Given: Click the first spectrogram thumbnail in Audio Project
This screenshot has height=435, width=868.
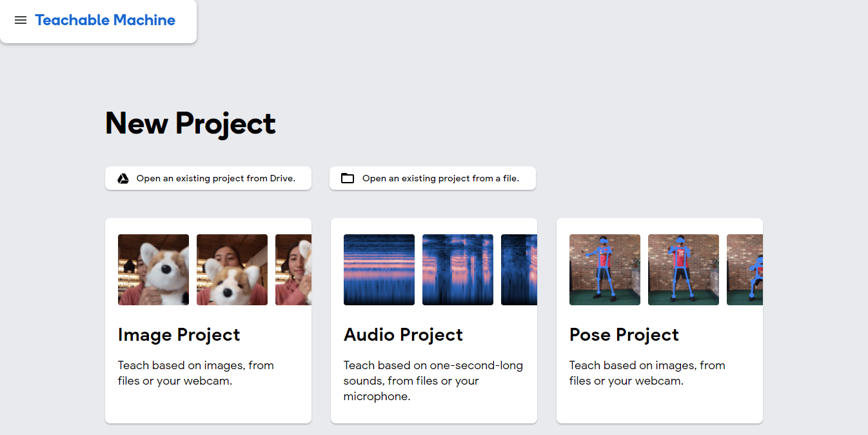Looking at the screenshot, I should click(x=379, y=270).
